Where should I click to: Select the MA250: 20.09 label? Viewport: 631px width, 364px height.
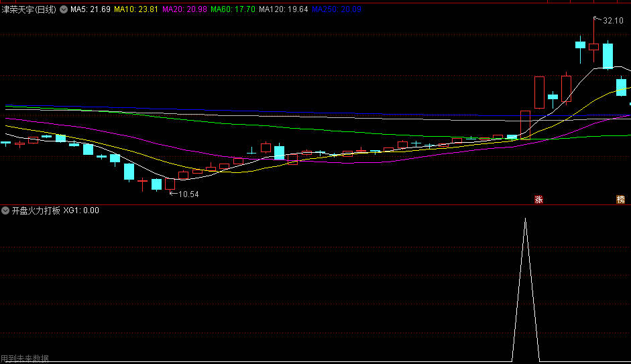(337, 9)
